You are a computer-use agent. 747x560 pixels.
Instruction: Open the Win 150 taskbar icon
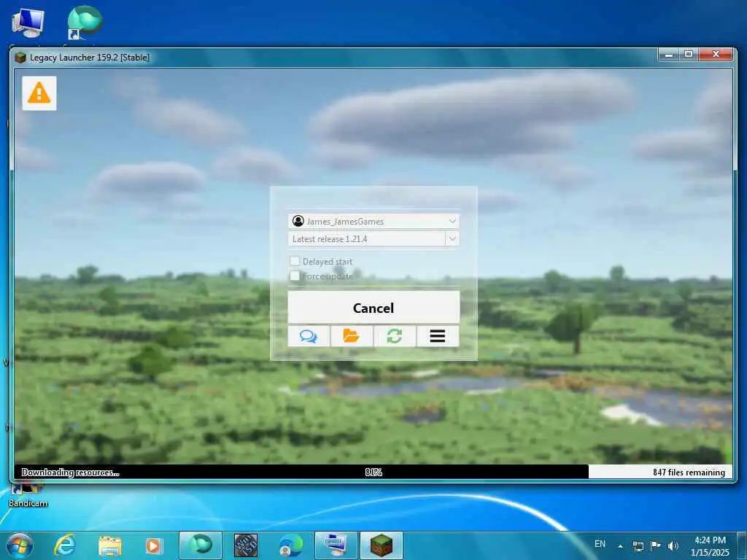(246, 545)
